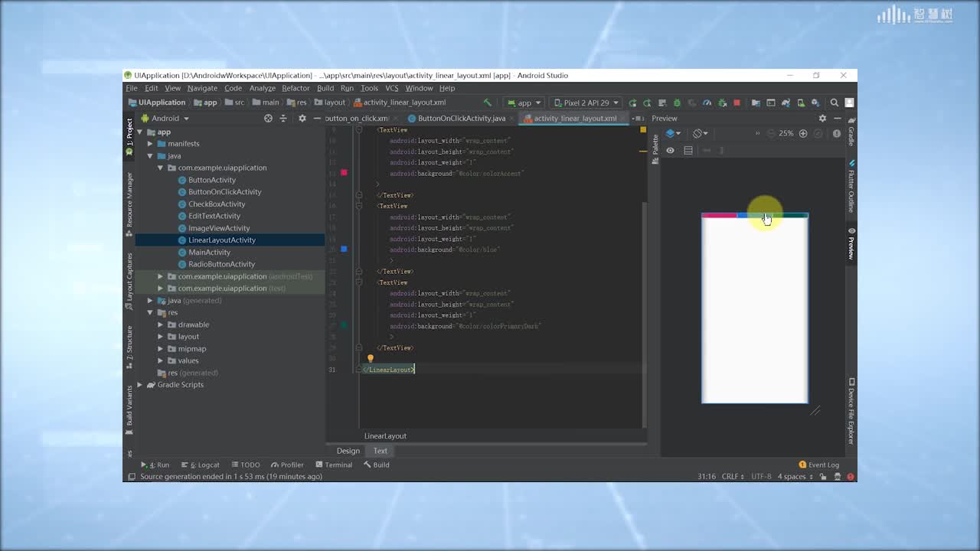Open the TODO tool window

245,465
